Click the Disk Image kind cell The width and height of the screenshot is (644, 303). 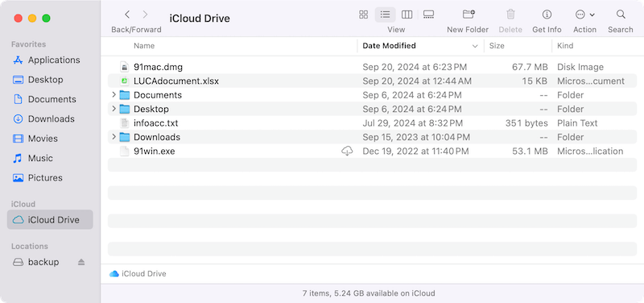click(x=580, y=67)
